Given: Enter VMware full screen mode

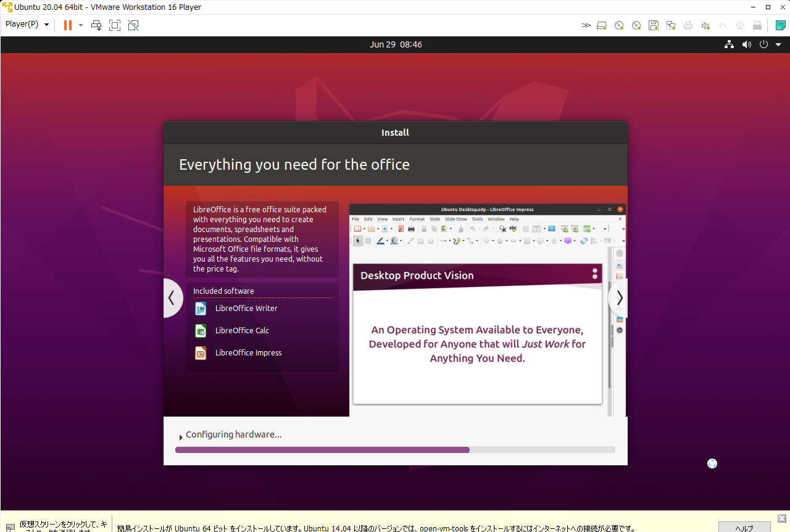Looking at the screenshot, I should tap(115, 25).
